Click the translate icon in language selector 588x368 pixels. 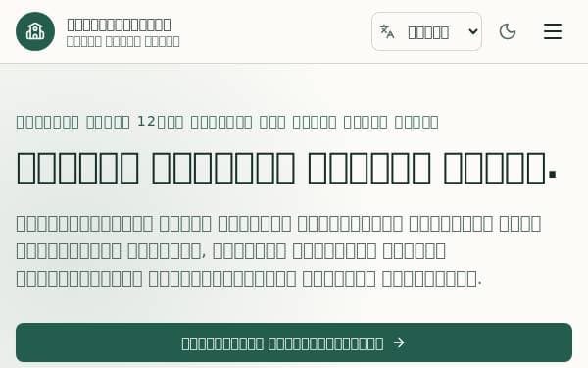click(387, 32)
